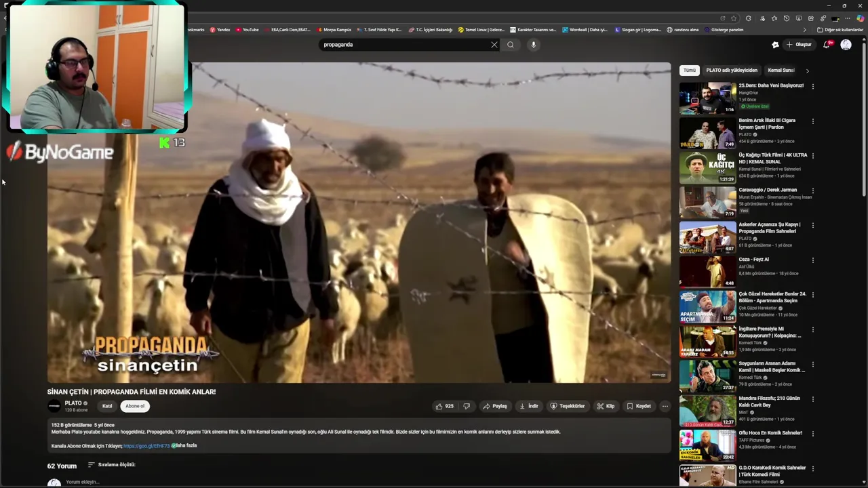The height and width of the screenshot is (488, 868).
Task: Share the video via Paylaş
Action: [495, 406]
